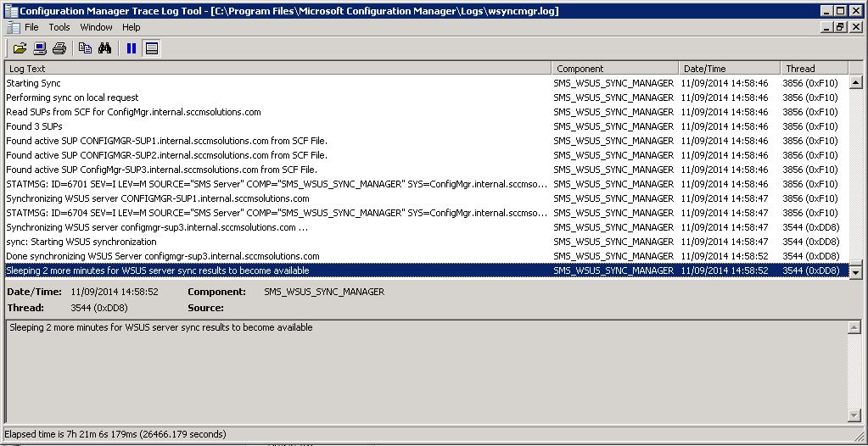Click the Thread column header
Image resolution: width=868 pixels, height=446 pixels.
[x=813, y=69]
